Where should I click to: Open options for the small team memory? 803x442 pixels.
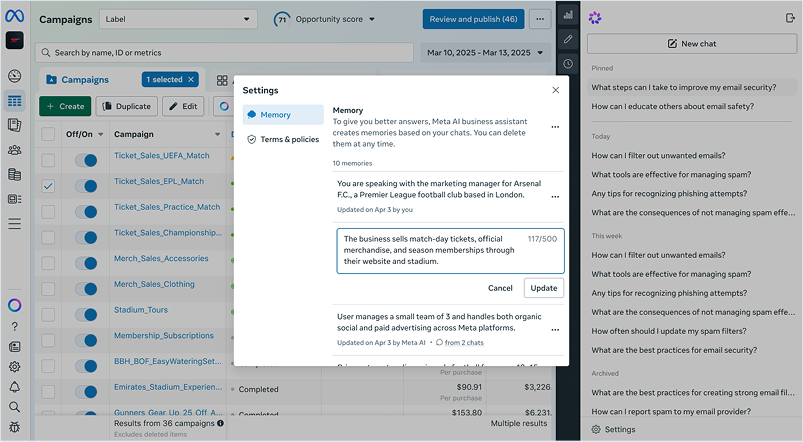point(555,330)
